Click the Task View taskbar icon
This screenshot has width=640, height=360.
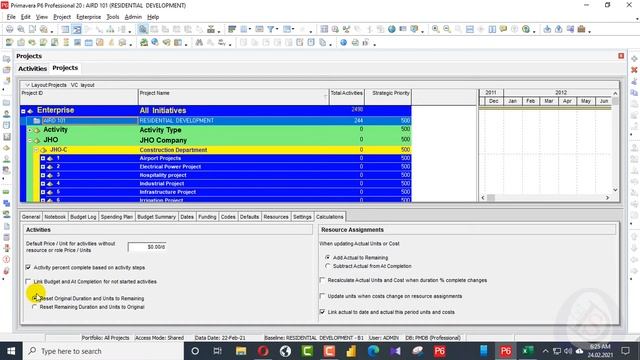click(217, 351)
